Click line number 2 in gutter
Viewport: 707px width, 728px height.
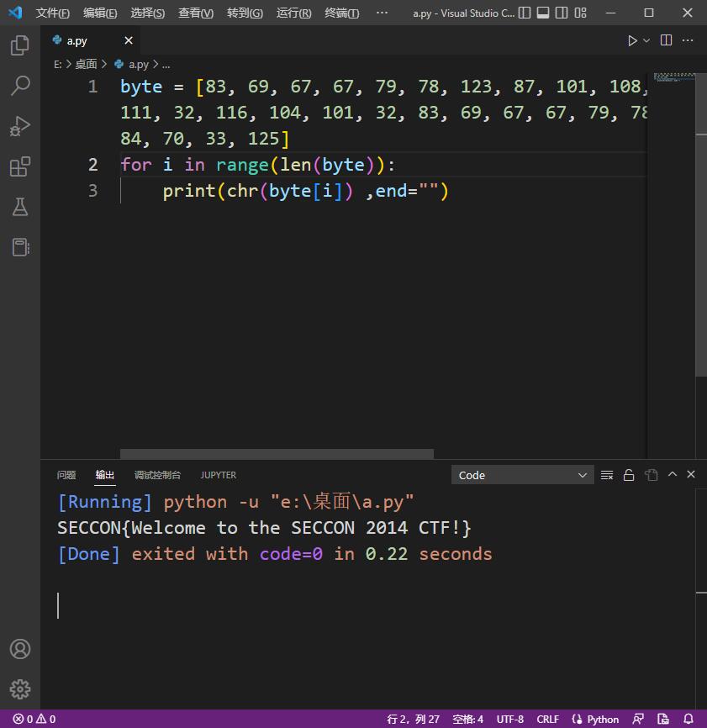(x=92, y=165)
